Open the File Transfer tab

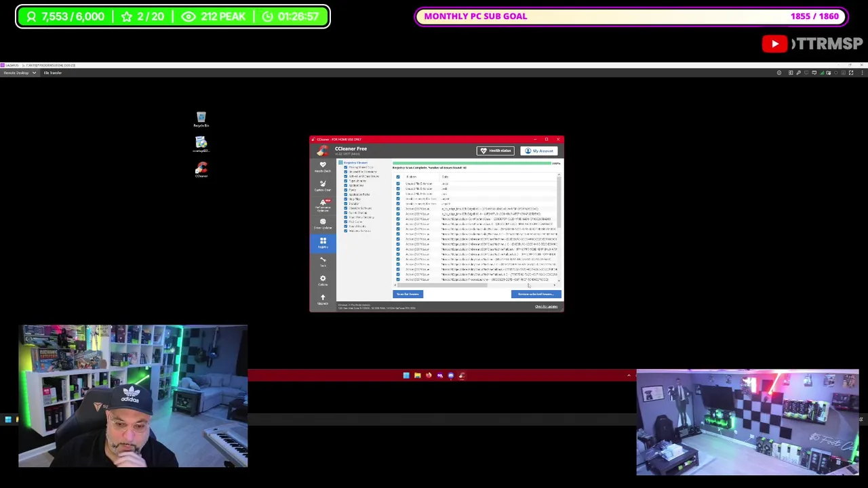coord(52,73)
